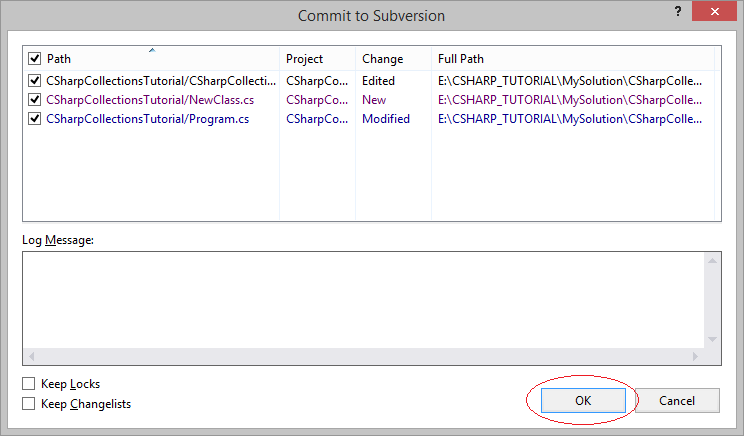Click the log message scroll left arrow
Screen dimensions: 744x436
[x=31, y=356]
